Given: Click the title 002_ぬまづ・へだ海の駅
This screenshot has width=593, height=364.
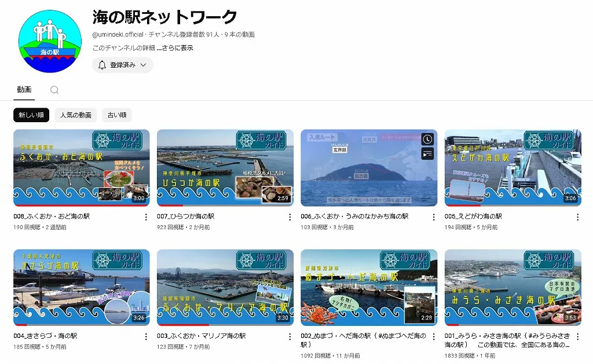Looking at the screenshot, I should coord(364,340).
